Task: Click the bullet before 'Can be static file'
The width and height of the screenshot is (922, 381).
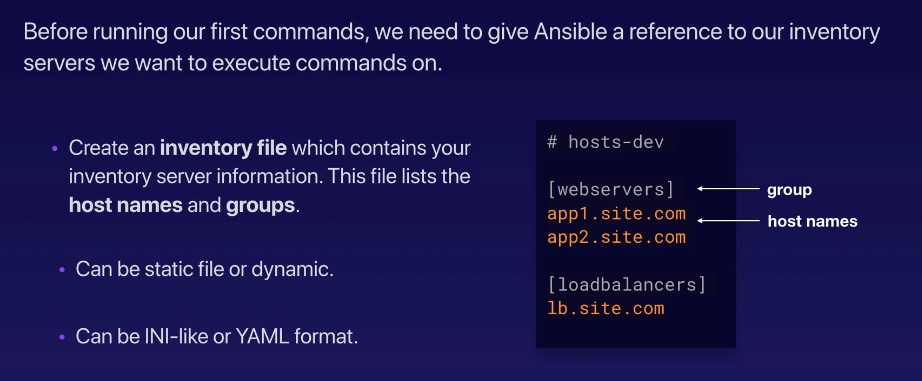Action: click(62, 270)
